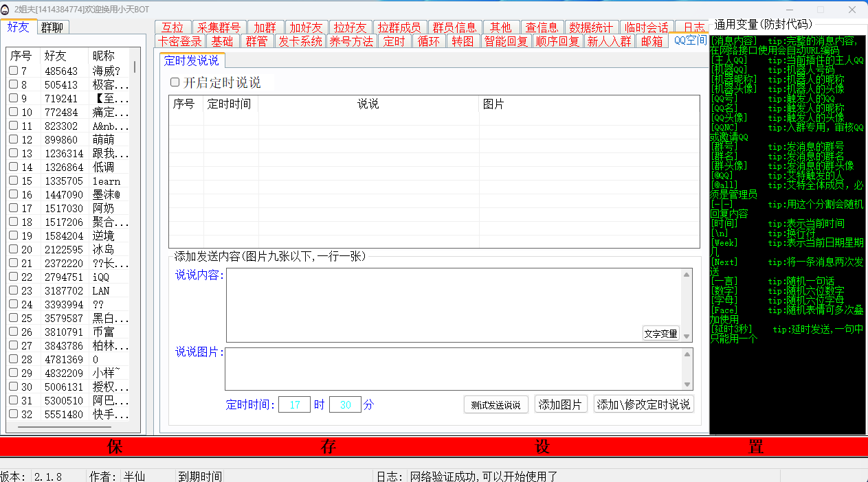Click the hour field showing 17

294,405
